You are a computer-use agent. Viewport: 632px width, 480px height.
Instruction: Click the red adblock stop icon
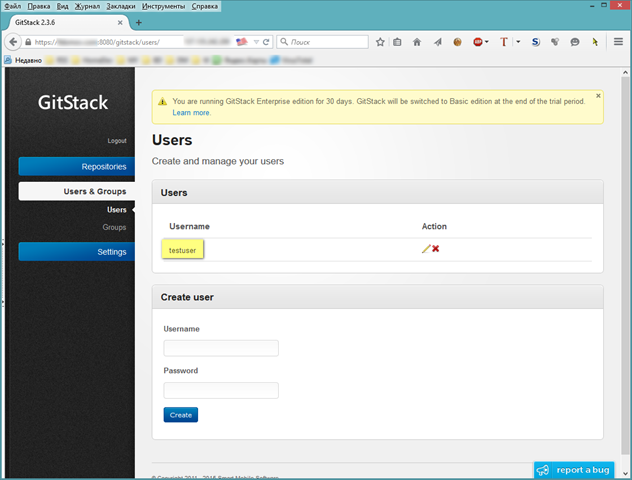[x=477, y=42]
